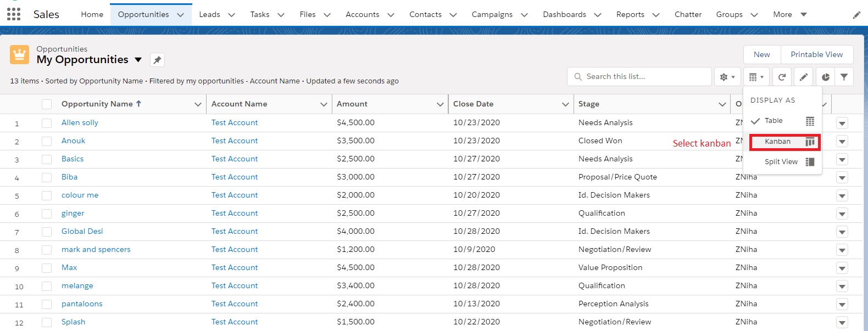Click the Display As table icon button
The height and width of the screenshot is (331, 868).
(756, 77)
